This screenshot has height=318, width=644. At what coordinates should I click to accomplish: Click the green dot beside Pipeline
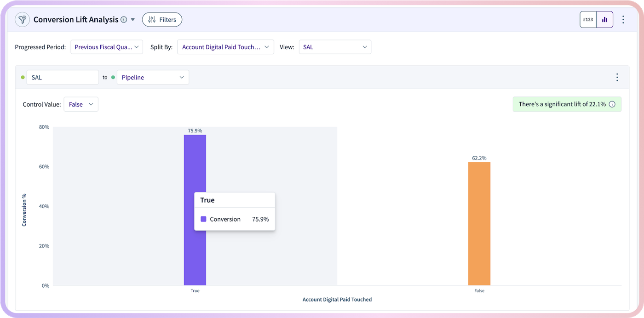pos(113,77)
